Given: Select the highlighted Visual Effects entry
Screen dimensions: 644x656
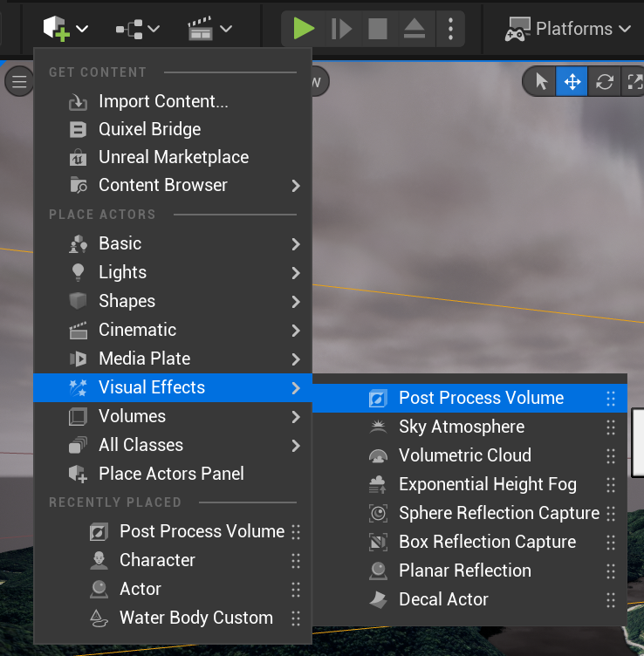Looking at the screenshot, I should [173, 388].
